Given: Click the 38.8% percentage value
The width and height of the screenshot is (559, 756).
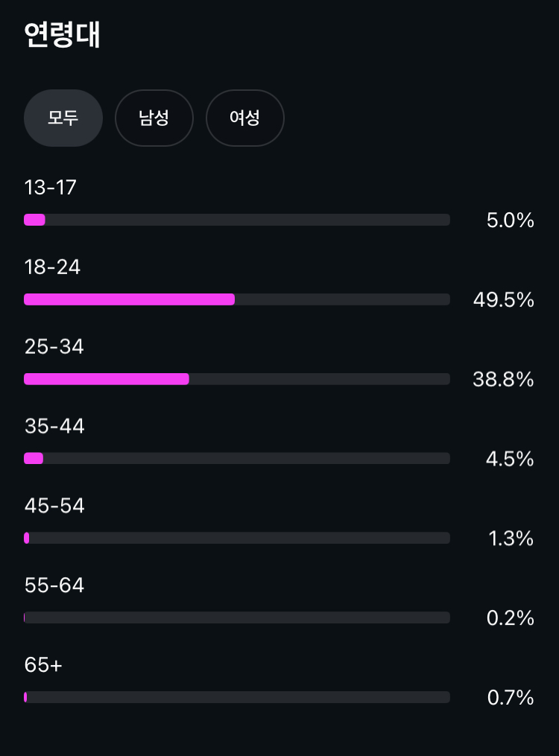Looking at the screenshot, I should click(x=503, y=380).
